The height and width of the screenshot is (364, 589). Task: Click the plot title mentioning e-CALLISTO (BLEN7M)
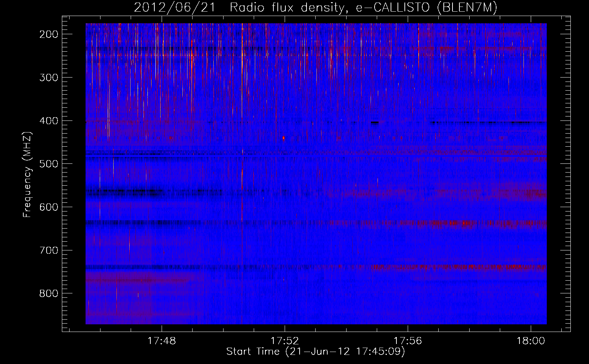316,8
